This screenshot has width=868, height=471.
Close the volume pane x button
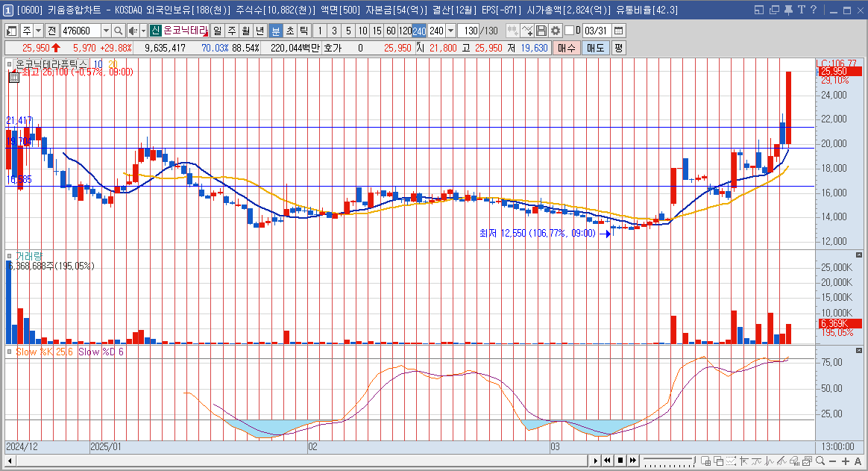click(x=858, y=255)
